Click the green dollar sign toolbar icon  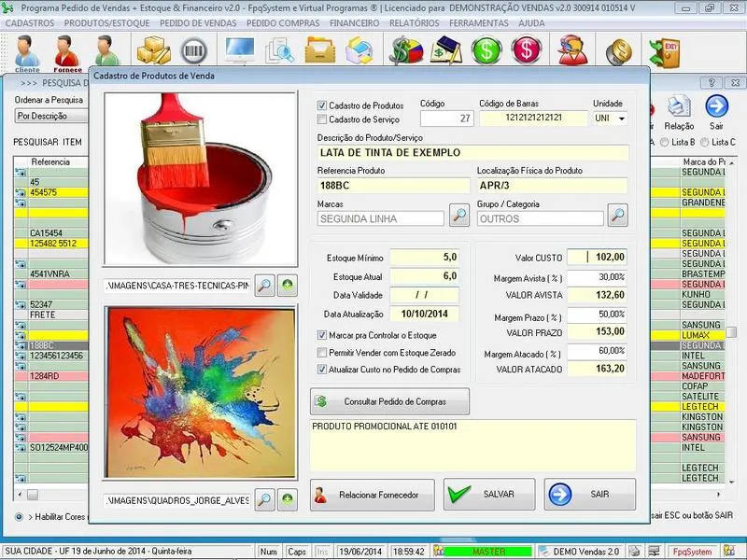pyautogui.click(x=486, y=51)
